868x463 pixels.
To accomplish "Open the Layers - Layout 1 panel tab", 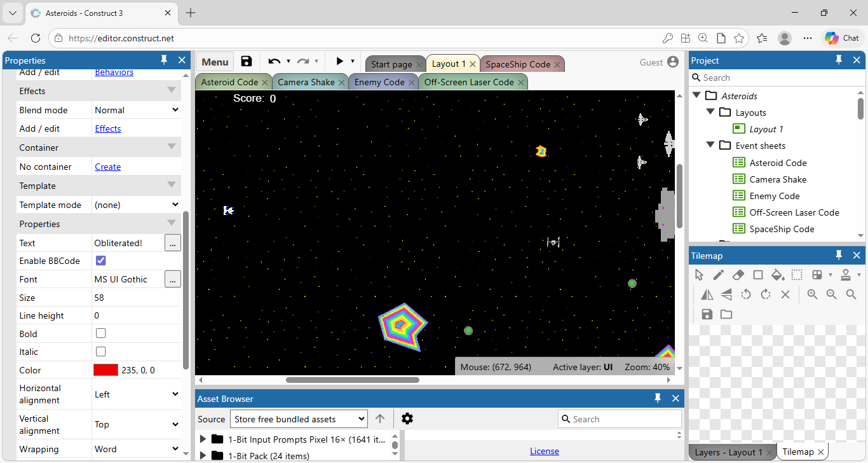I will coord(729,452).
